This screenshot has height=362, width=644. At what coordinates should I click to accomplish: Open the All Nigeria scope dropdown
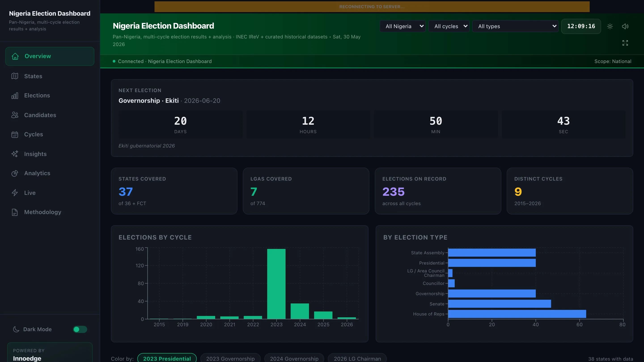pos(402,26)
